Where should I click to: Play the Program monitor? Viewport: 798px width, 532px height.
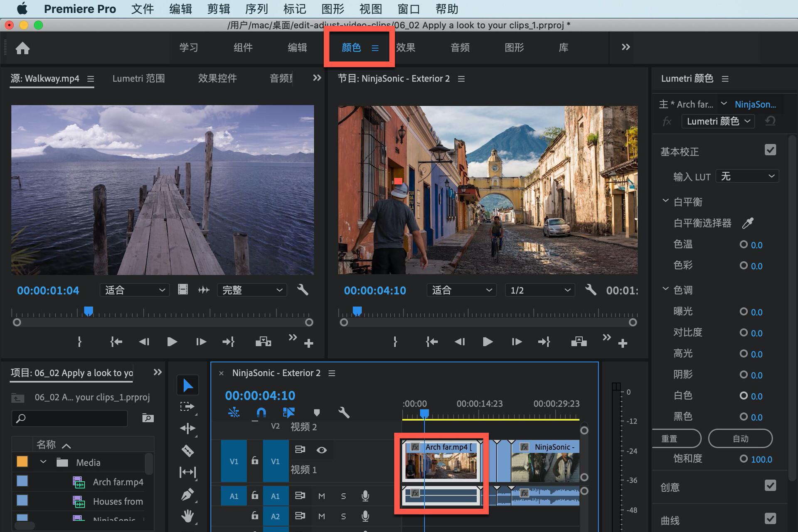point(488,342)
